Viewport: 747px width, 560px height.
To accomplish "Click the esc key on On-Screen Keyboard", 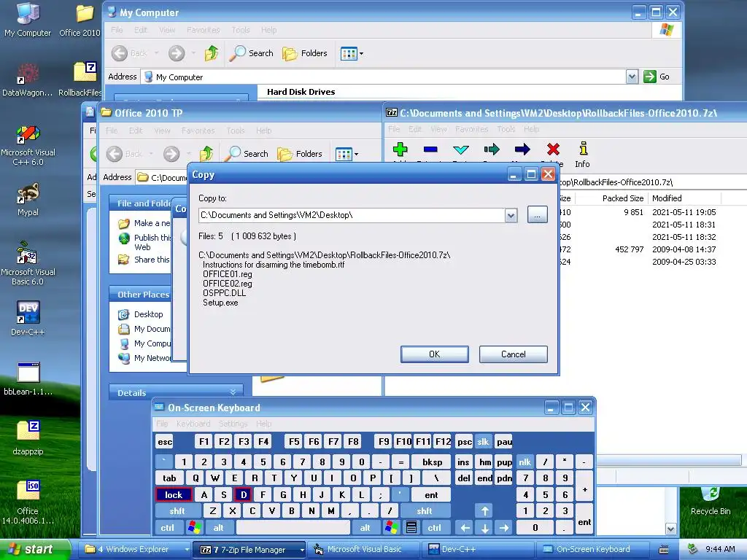I will pyautogui.click(x=165, y=442).
